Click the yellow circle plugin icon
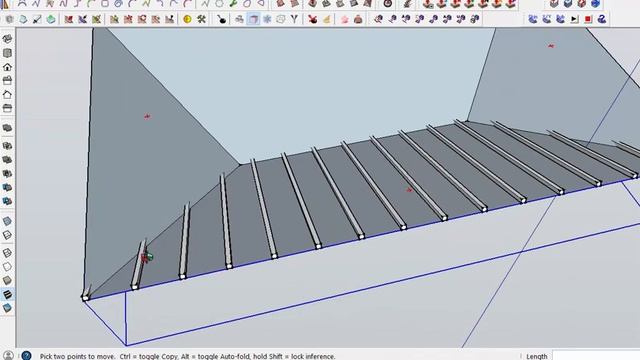The width and height of the screenshot is (640, 360). (187, 19)
